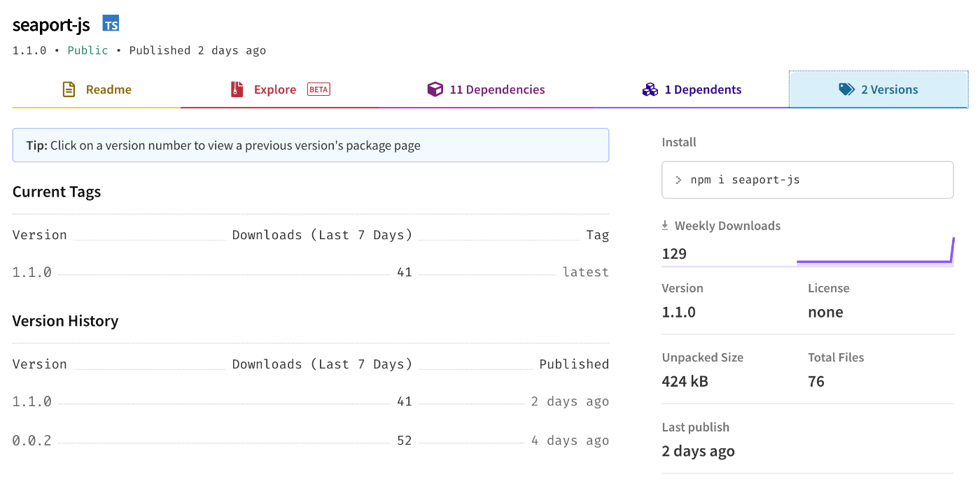Click the 52 downloads value for 0.0.2
Image resolution: width=980 pixels, height=486 pixels.
[x=405, y=441]
